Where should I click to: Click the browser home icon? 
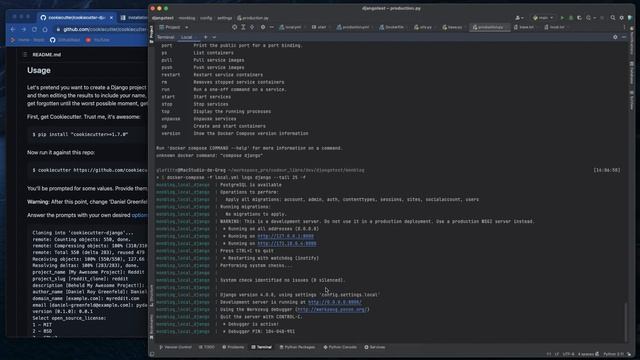pos(45,29)
